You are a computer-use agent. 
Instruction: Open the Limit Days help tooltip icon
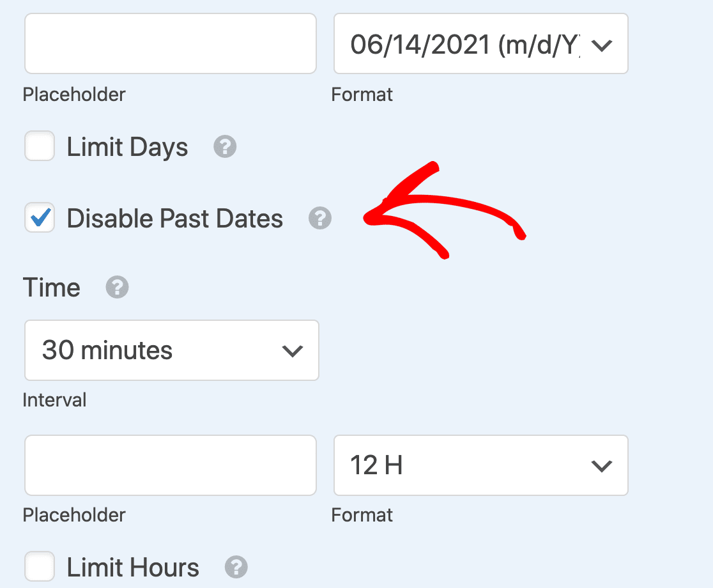[224, 146]
